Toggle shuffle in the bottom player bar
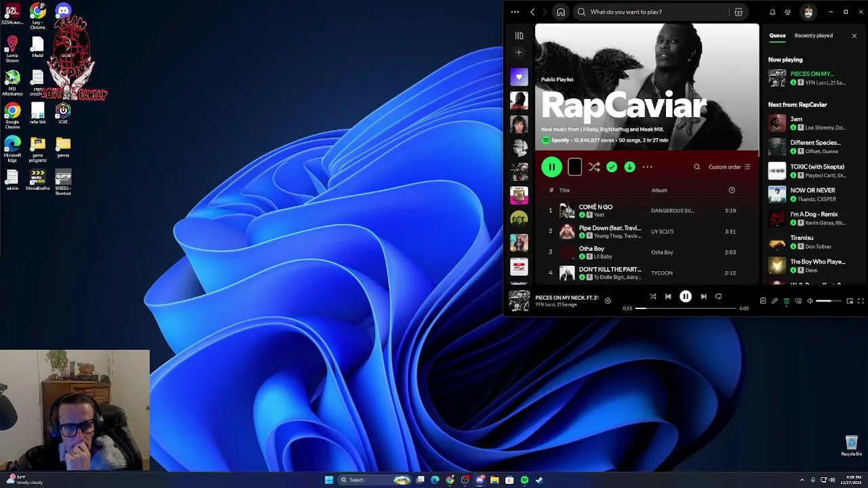 [652, 296]
